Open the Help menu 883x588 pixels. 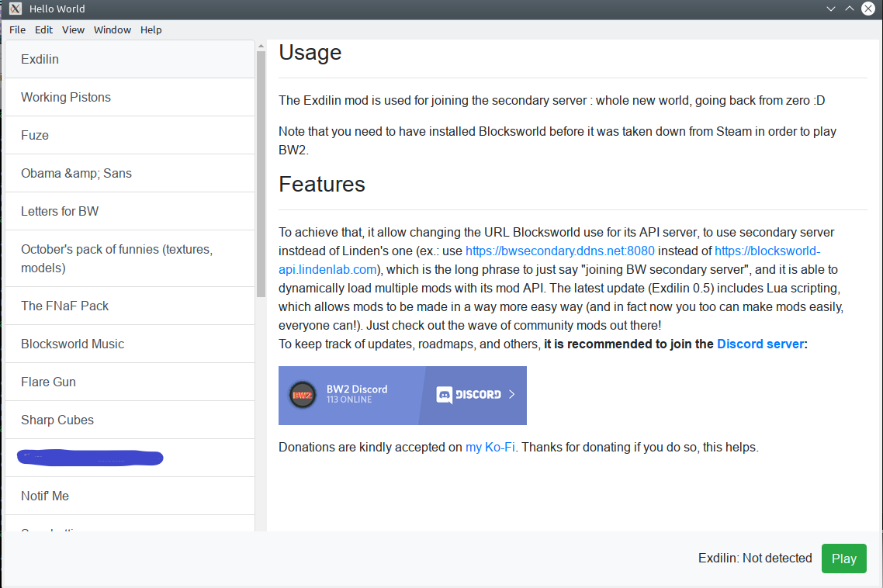151,29
